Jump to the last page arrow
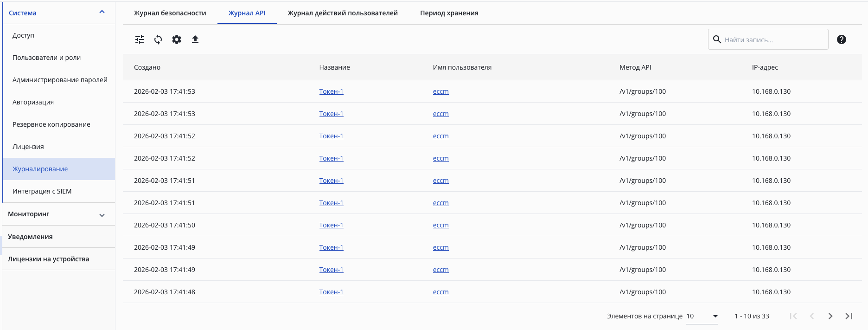The width and height of the screenshot is (868, 330). 849,316
